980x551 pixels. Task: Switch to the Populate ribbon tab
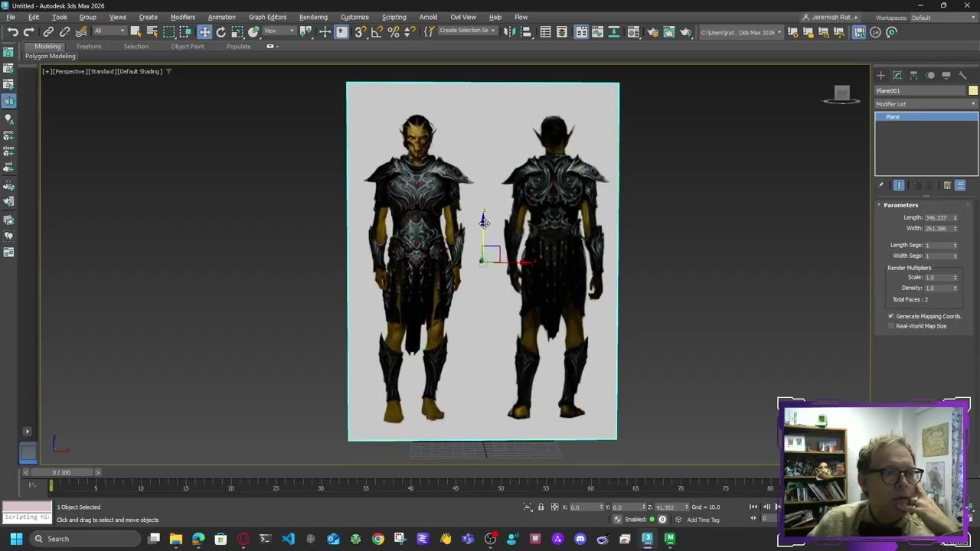(x=238, y=47)
